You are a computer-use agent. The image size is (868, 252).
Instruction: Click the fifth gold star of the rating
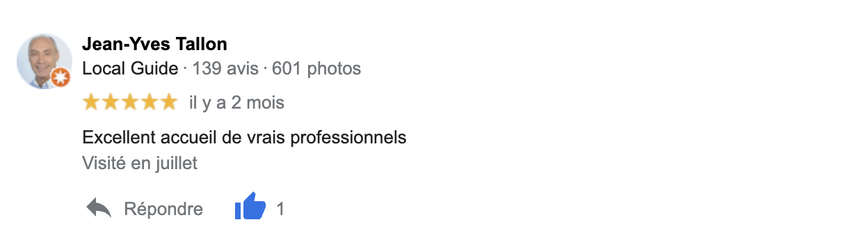point(169,103)
